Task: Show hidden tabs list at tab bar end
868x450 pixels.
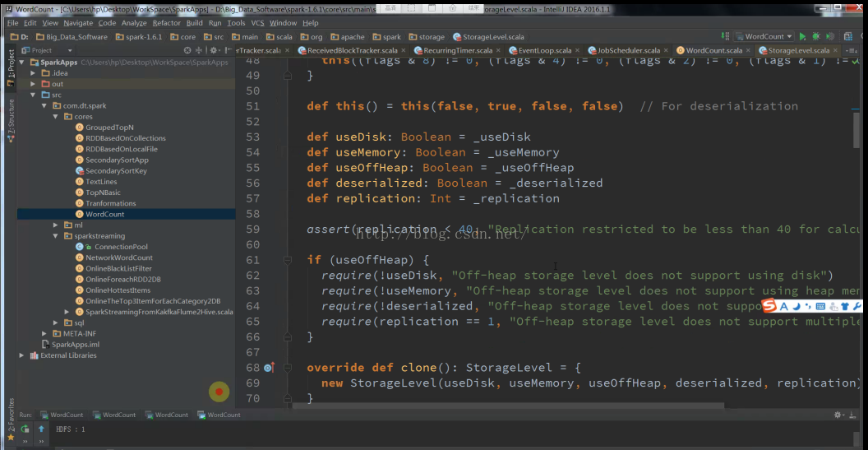Action: tap(852, 50)
